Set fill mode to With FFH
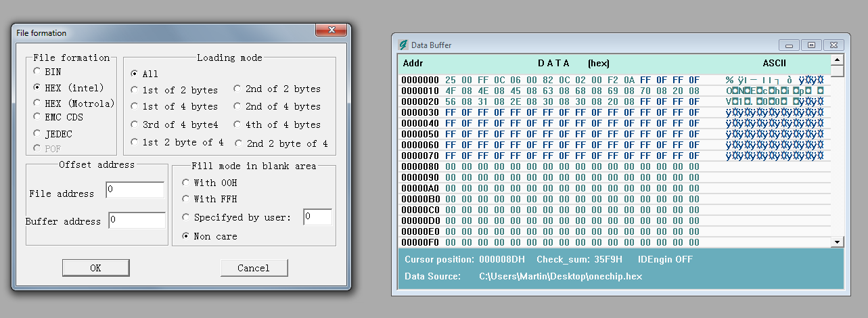 [x=186, y=199]
